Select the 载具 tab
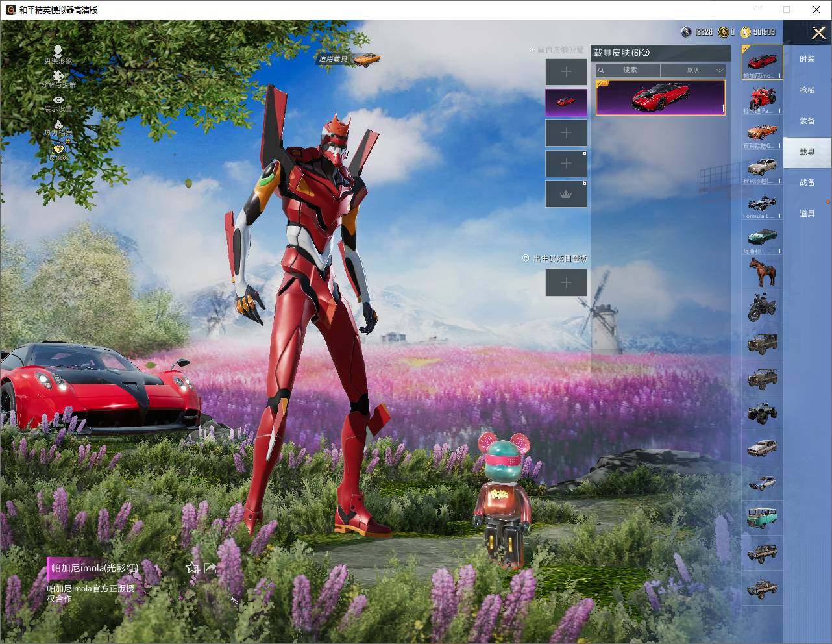The width and height of the screenshot is (832, 644). pos(807,152)
